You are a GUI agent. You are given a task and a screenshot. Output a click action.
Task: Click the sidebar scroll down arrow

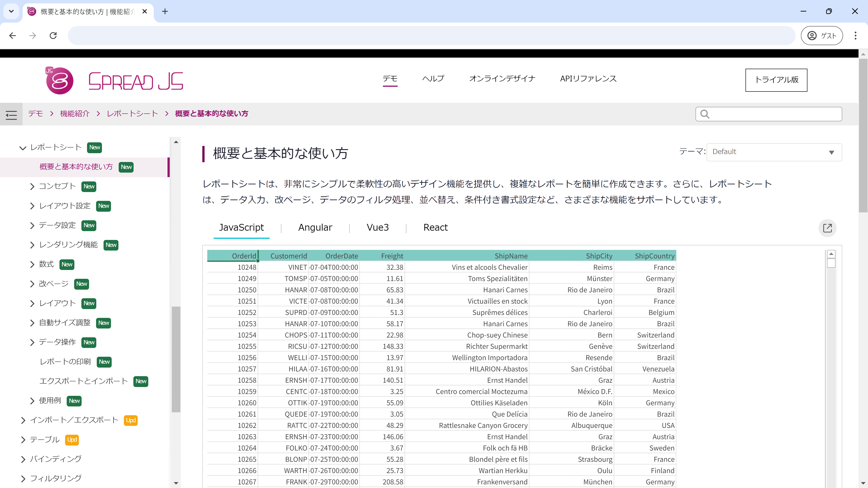(x=176, y=483)
